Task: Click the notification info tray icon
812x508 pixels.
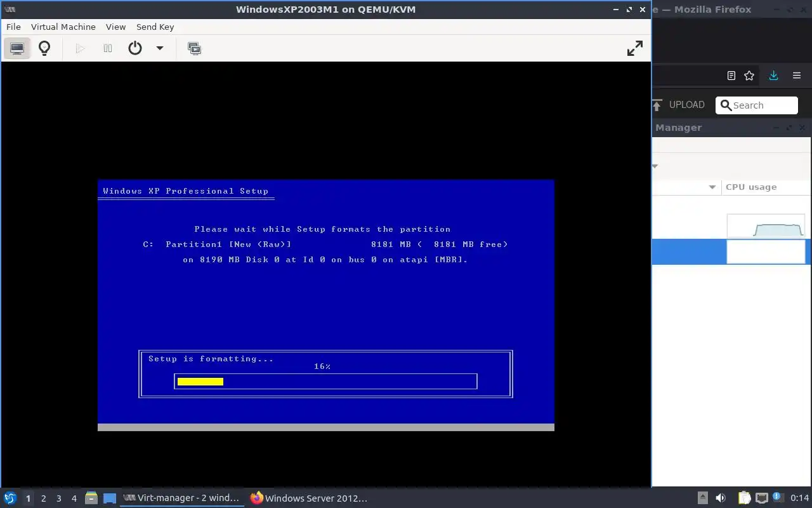Action: click(777, 497)
